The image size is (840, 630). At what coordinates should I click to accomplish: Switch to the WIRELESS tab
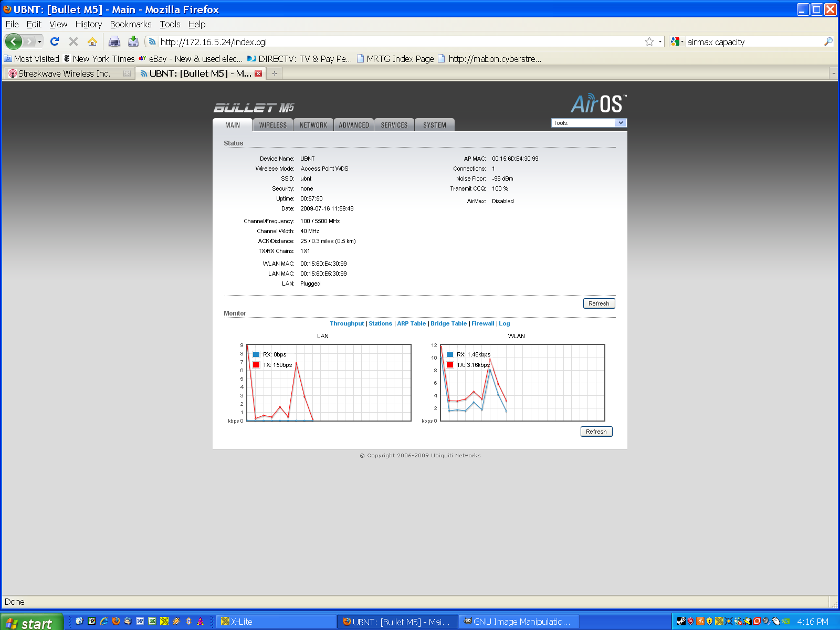(273, 125)
